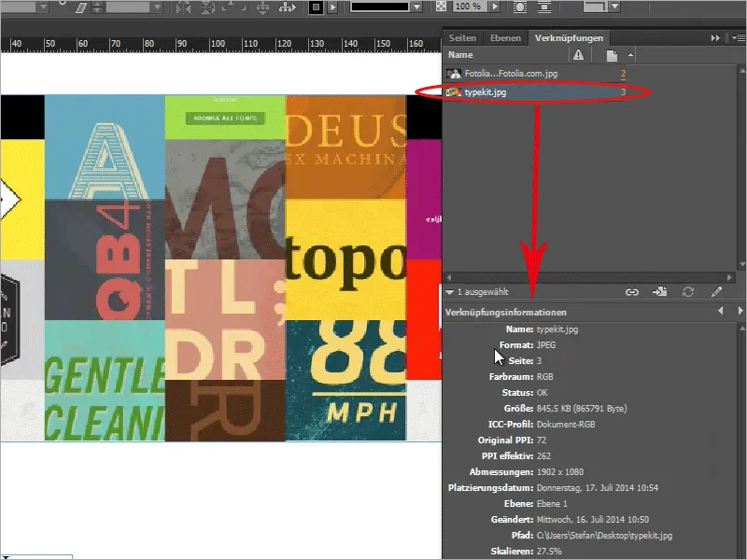Click left arrow of links list scrollbar

[448, 276]
